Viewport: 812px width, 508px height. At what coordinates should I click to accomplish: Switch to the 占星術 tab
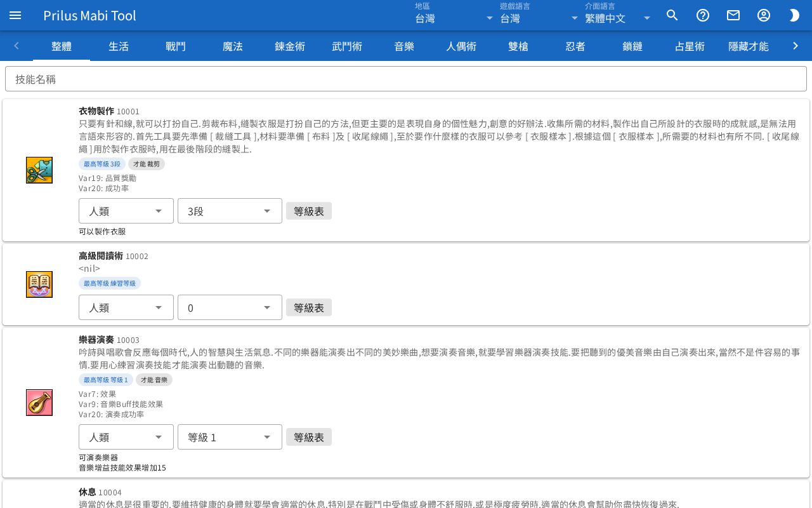(690, 46)
